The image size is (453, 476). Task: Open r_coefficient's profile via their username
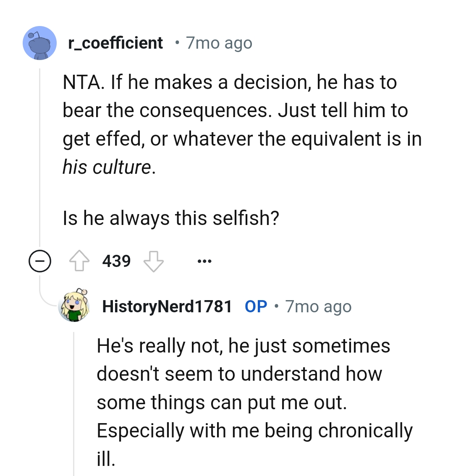pyautogui.click(x=116, y=42)
